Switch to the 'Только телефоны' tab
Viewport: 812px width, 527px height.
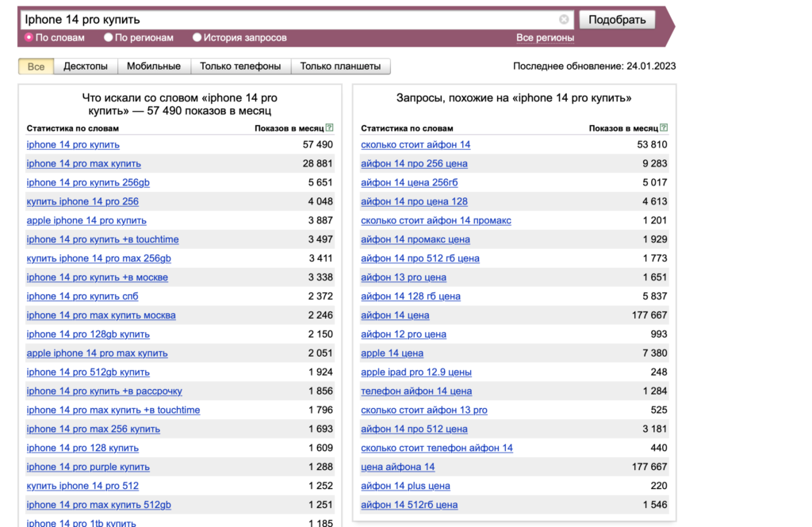240,67
